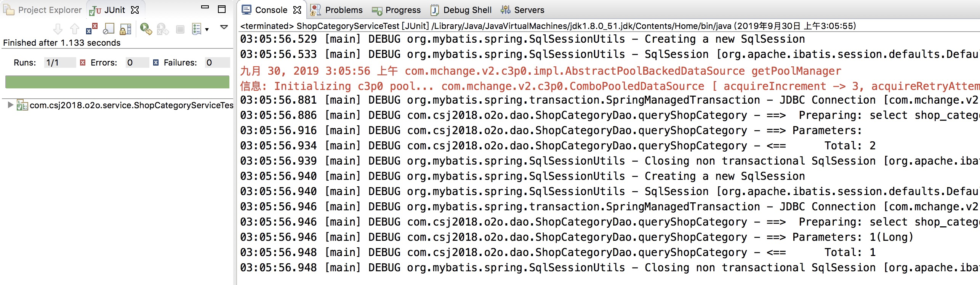Click the Failures count field
980x285 pixels.
point(217,62)
